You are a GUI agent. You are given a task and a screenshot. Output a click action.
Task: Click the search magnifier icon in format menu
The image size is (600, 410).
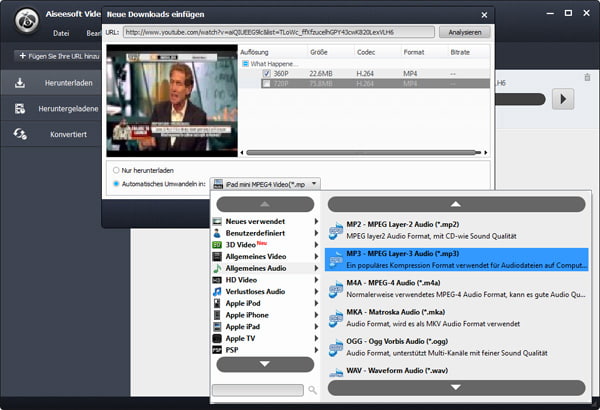point(312,390)
